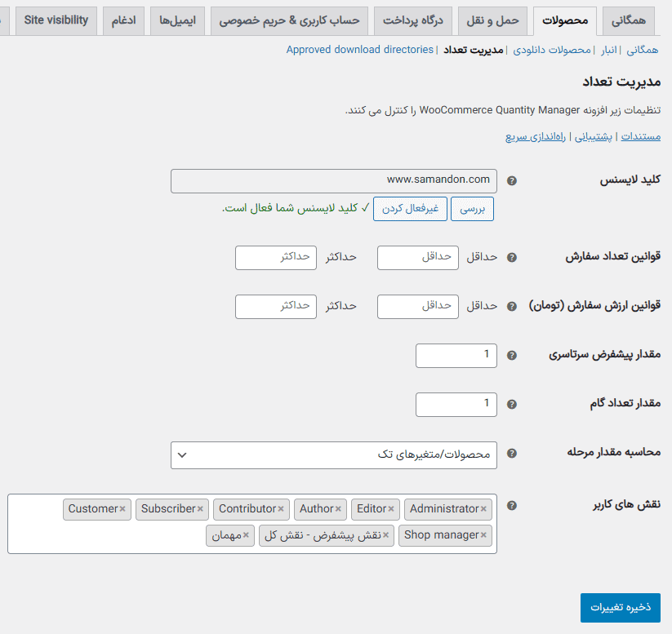Open help tooltip for کلید لایسنس
Screen dimensions: 672x634
[x=511, y=181]
